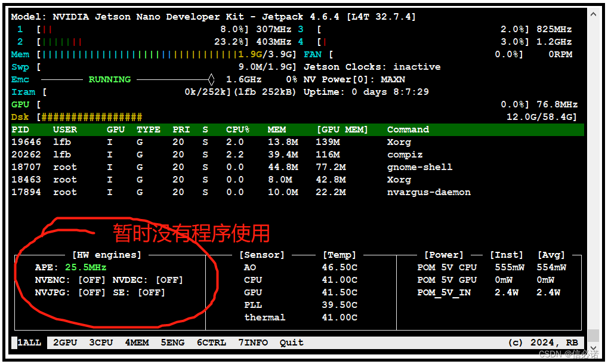Switch to the 1ALL tab
This screenshot has height=364, width=608.
pyautogui.click(x=29, y=343)
